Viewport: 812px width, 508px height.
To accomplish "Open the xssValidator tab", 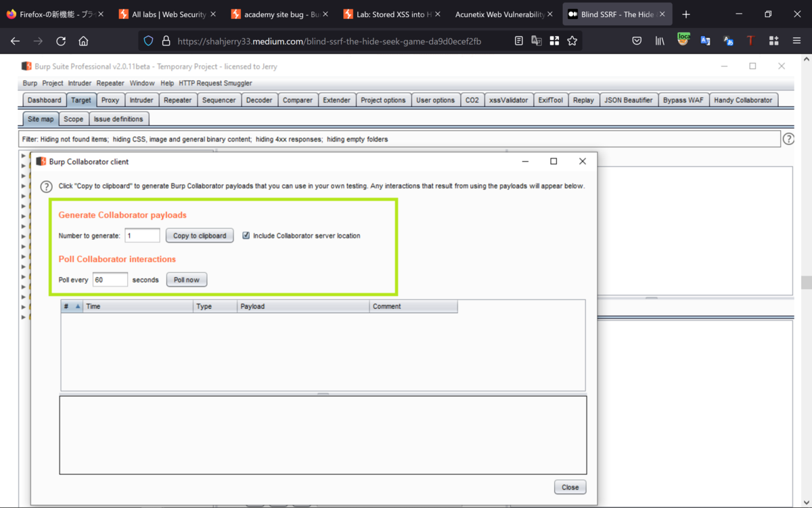I will 508,100.
